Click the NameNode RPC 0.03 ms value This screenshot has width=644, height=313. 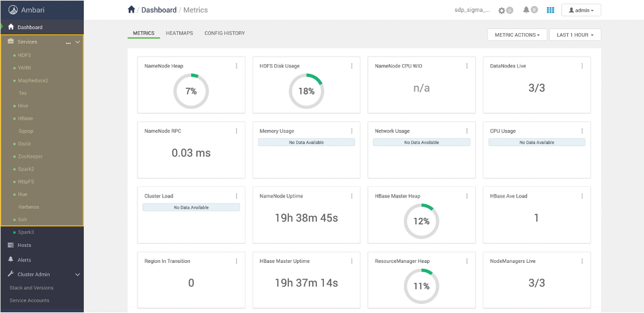191,153
